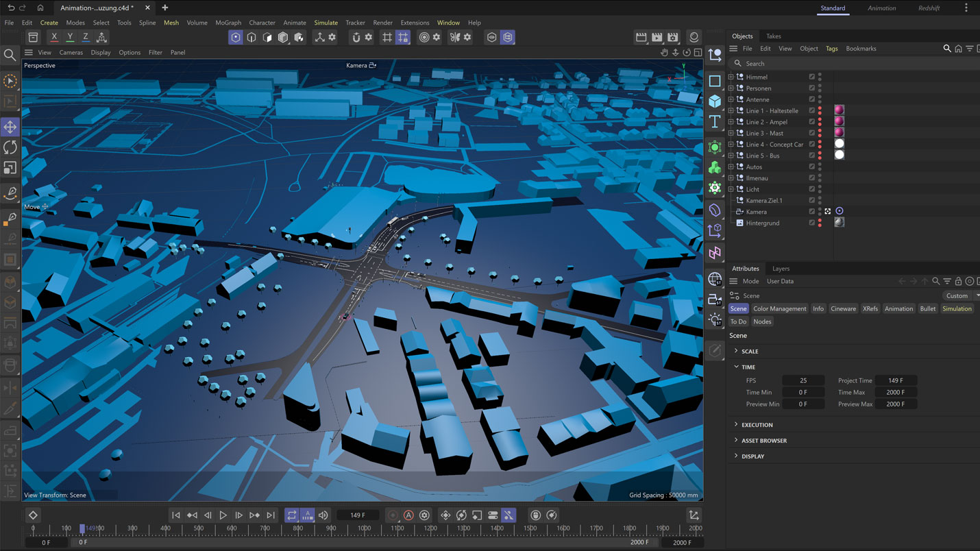Toggle layer checkbox for Hintergrund row

click(x=812, y=223)
